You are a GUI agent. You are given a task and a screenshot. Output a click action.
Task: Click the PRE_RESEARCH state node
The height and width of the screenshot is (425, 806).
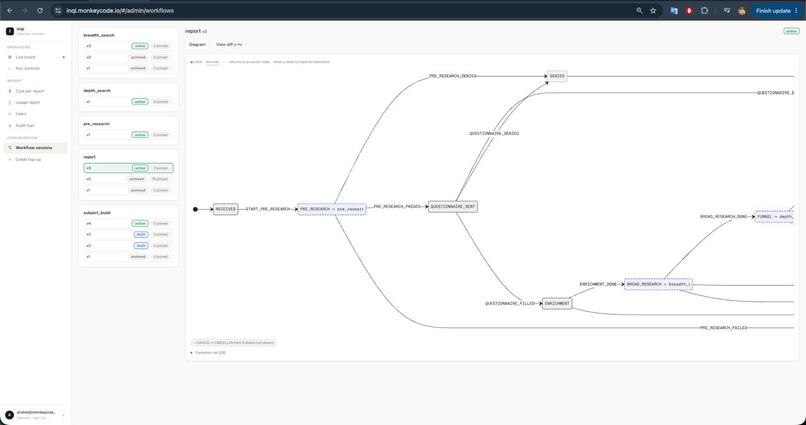(x=332, y=209)
